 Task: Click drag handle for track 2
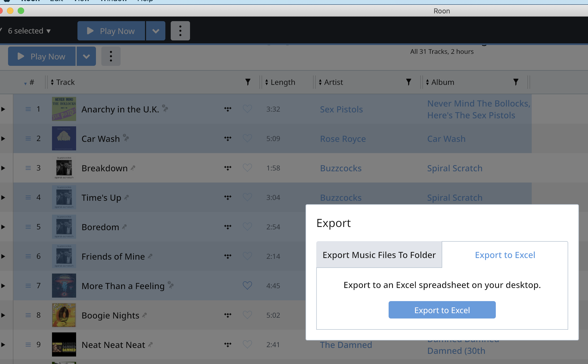(28, 139)
